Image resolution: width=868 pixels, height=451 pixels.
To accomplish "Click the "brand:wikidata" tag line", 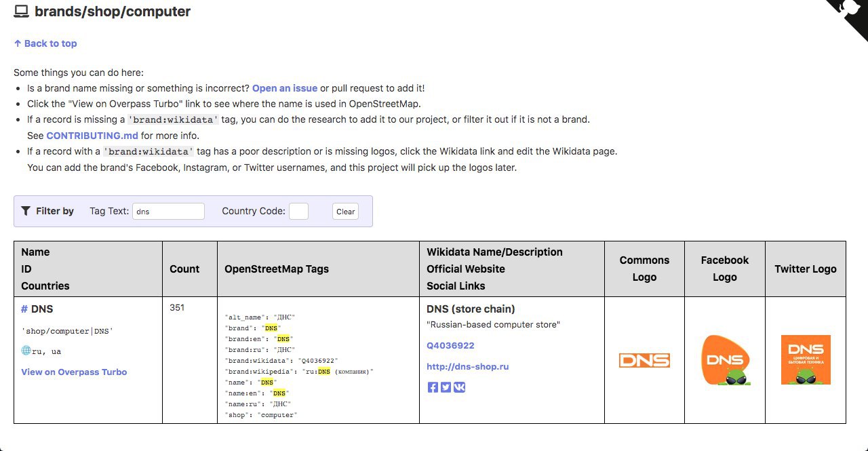I will pyautogui.click(x=281, y=360).
